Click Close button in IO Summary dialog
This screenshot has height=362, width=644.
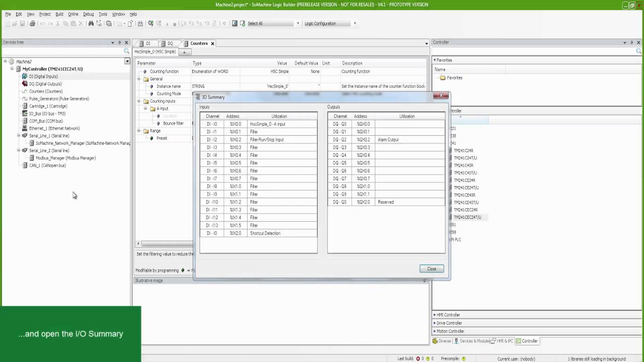(x=432, y=269)
